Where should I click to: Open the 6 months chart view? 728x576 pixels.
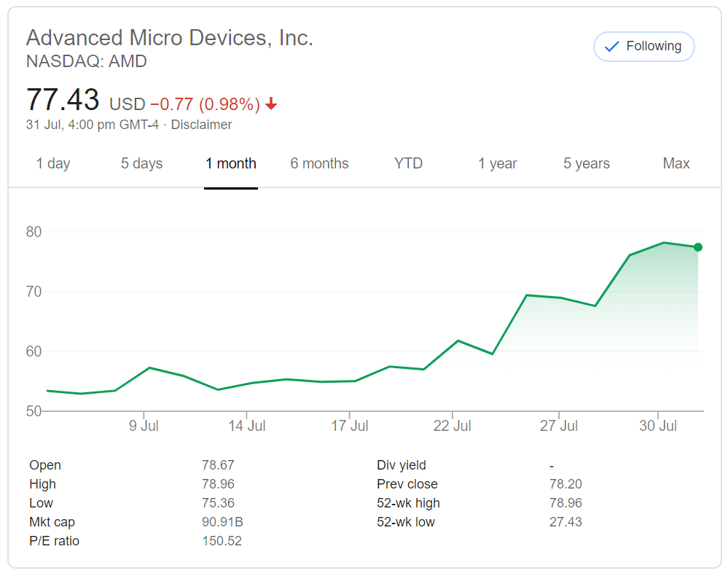coord(319,163)
